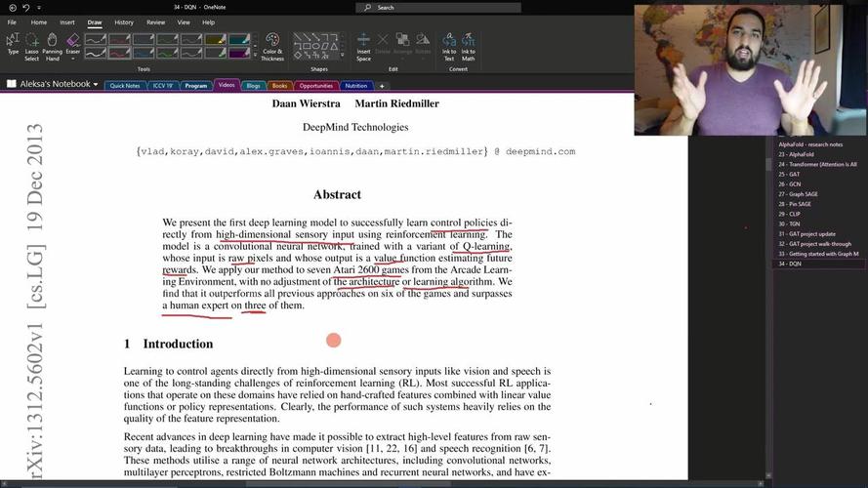Select the red pen in top row
The height and width of the screenshot is (488, 868).
point(119,39)
